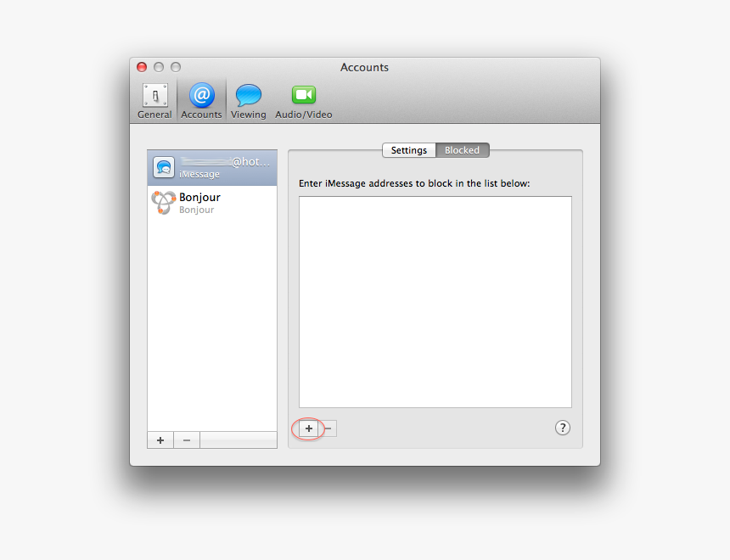
Task: Click inside the blocked addresses list box
Action: coord(435,301)
